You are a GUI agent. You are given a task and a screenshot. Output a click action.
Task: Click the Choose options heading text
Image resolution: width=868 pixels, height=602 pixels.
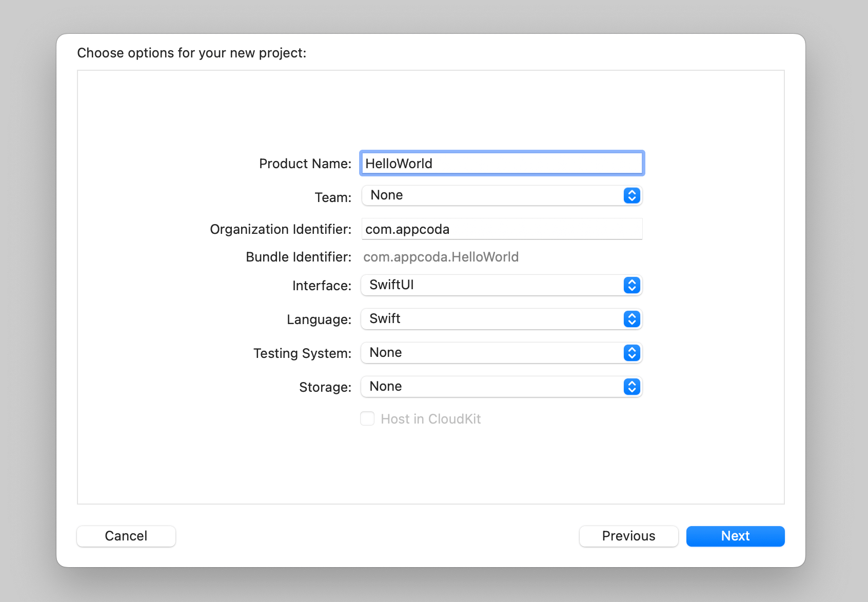click(191, 53)
